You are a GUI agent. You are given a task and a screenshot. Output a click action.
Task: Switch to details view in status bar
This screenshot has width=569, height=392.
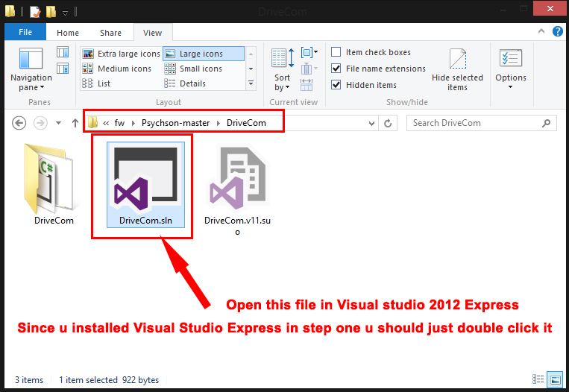coord(538,379)
